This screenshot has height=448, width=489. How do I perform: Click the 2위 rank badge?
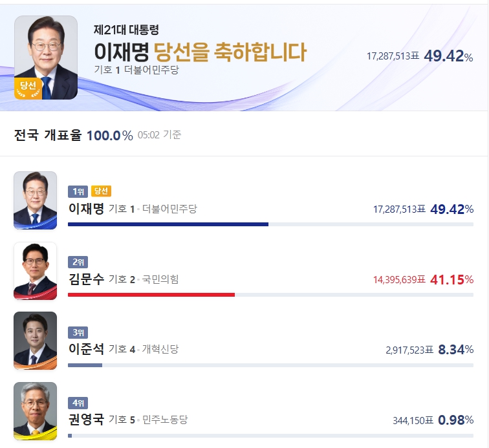tap(78, 262)
